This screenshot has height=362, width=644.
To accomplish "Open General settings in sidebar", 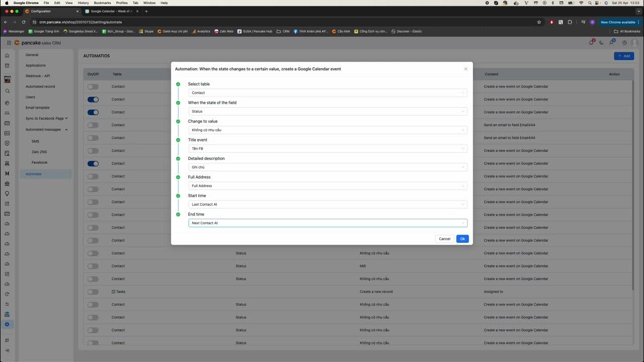I will (32, 55).
